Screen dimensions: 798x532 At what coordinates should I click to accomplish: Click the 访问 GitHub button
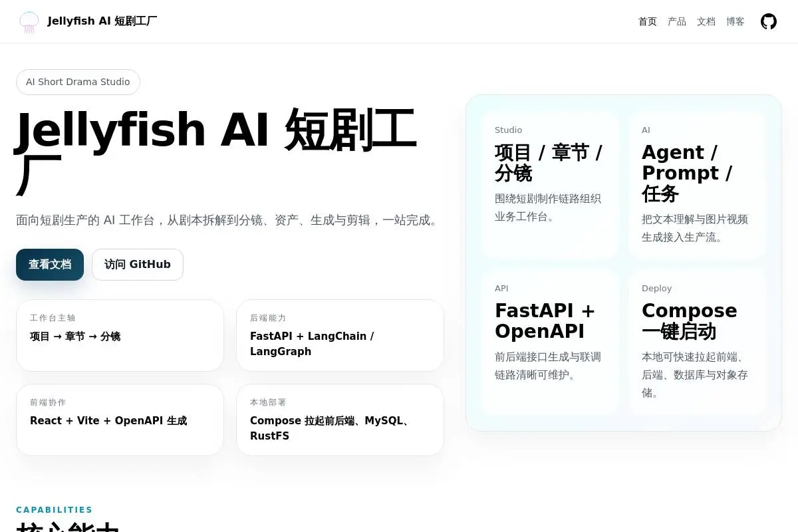click(x=138, y=265)
